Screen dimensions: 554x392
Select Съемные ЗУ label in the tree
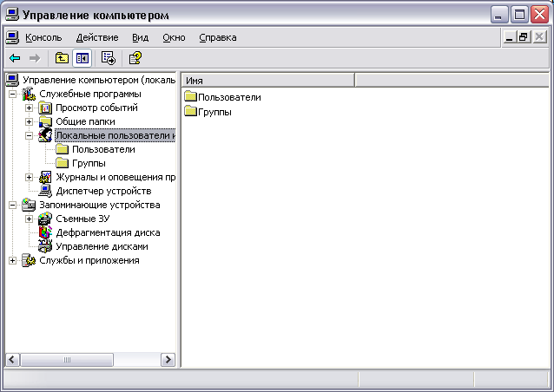click(82, 219)
